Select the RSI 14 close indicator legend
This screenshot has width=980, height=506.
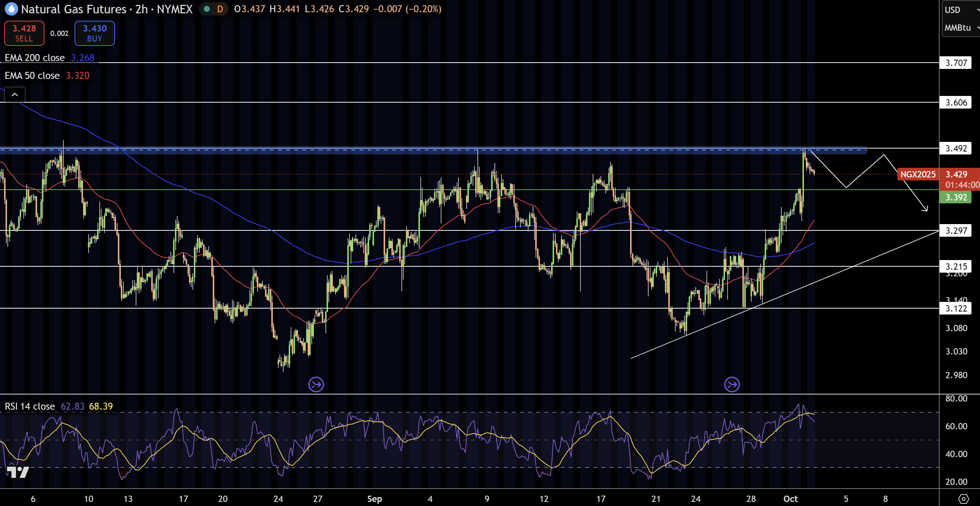click(x=30, y=406)
